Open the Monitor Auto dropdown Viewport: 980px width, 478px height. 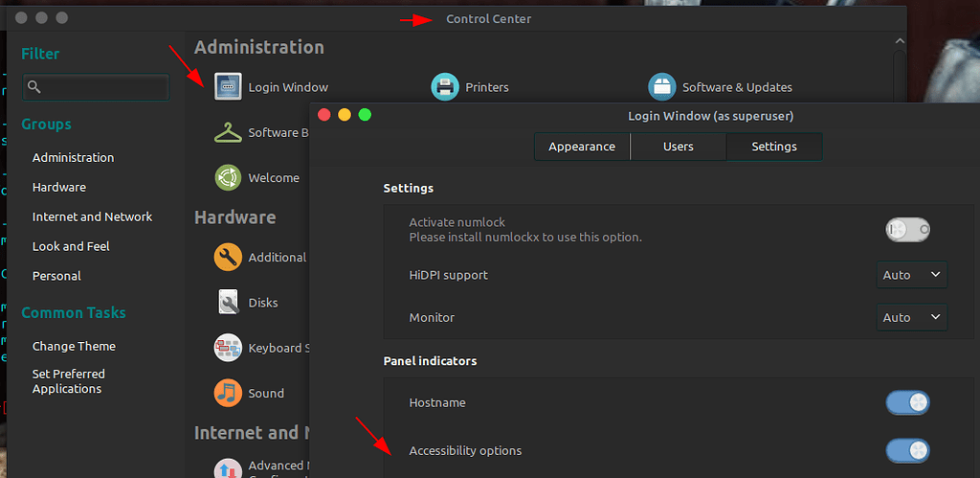(912, 317)
